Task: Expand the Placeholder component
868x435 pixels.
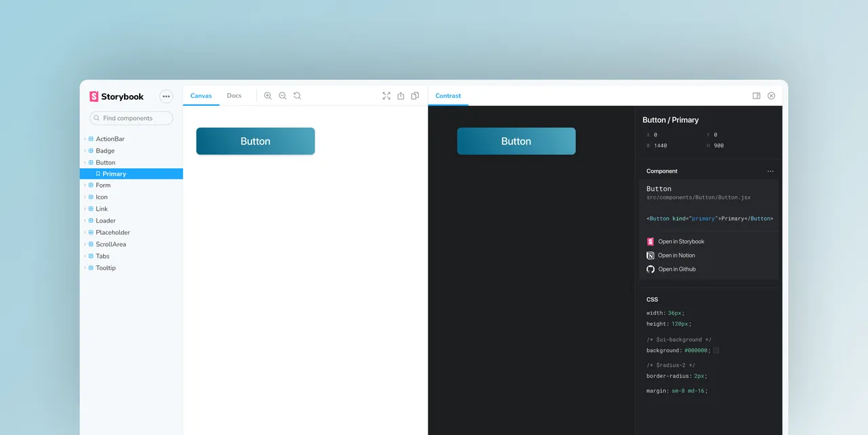Action: (85, 233)
